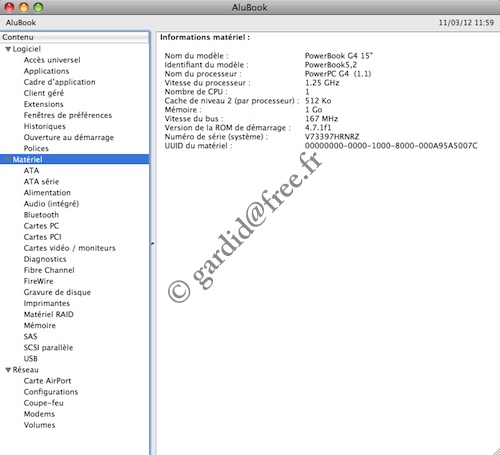Select Fibre Channel item
This screenshot has height=455, width=500.
click(49, 270)
